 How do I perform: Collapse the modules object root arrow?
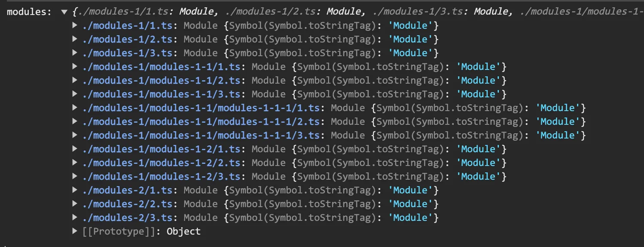pos(64,12)
